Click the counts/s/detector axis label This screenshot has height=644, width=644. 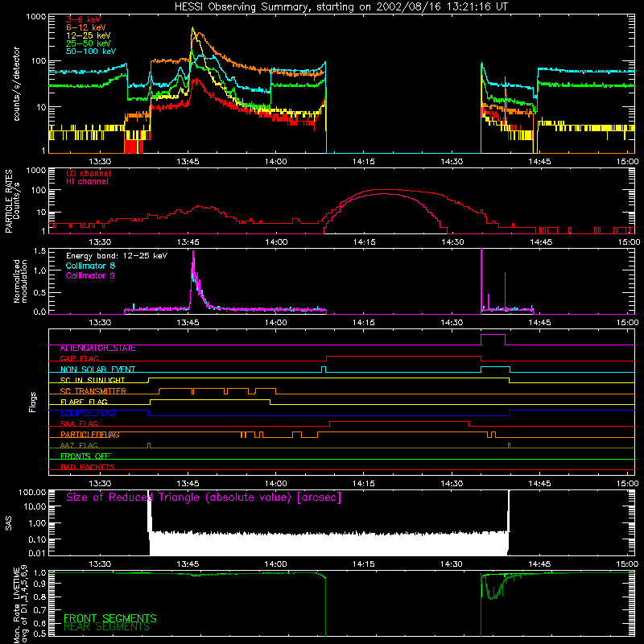(x=16, y=84)
